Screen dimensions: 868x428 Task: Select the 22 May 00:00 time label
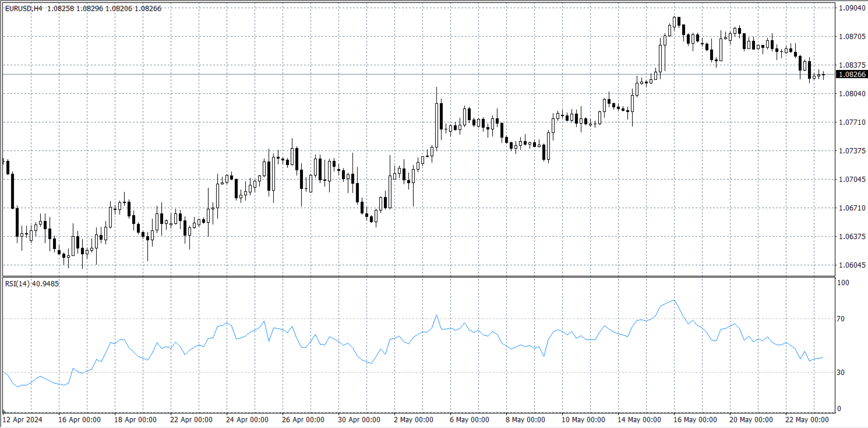(807, 420)
